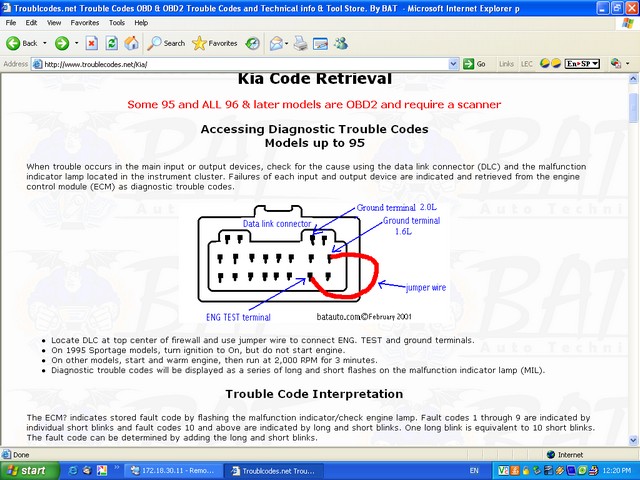Click the Windows Start button
This screenshot has height=480, width=640.
pos(29,471)
